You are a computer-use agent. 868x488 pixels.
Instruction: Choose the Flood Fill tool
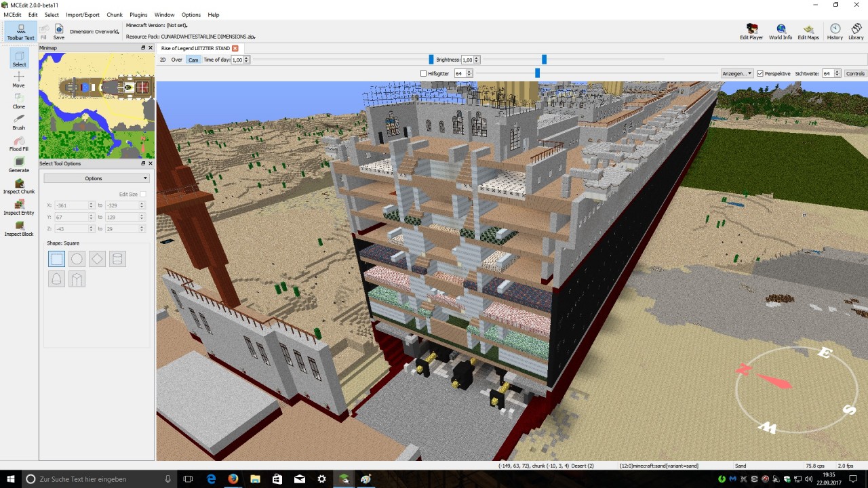point(18,144)
